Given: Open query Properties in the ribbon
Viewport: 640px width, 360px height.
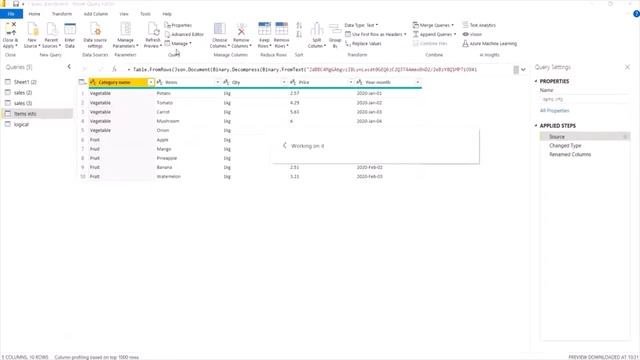Looking at the screenshot, I should [178, 25].
